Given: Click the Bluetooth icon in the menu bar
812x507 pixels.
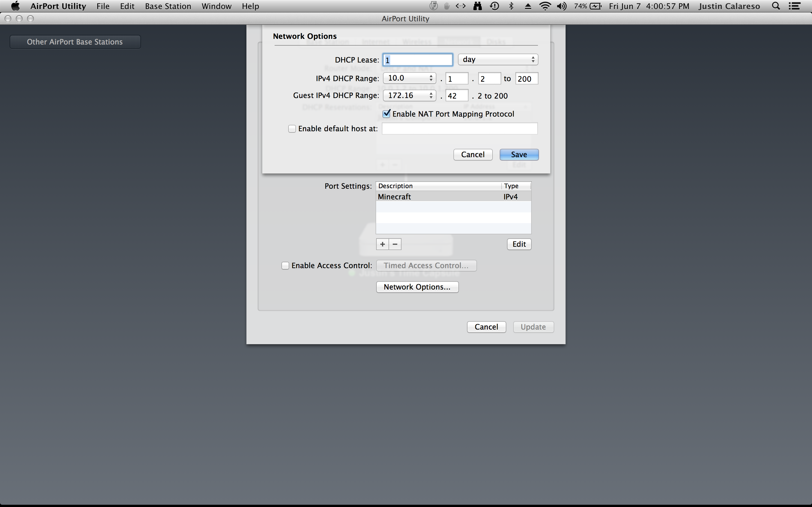Looking at the screenshot, I should coord(511,6).
